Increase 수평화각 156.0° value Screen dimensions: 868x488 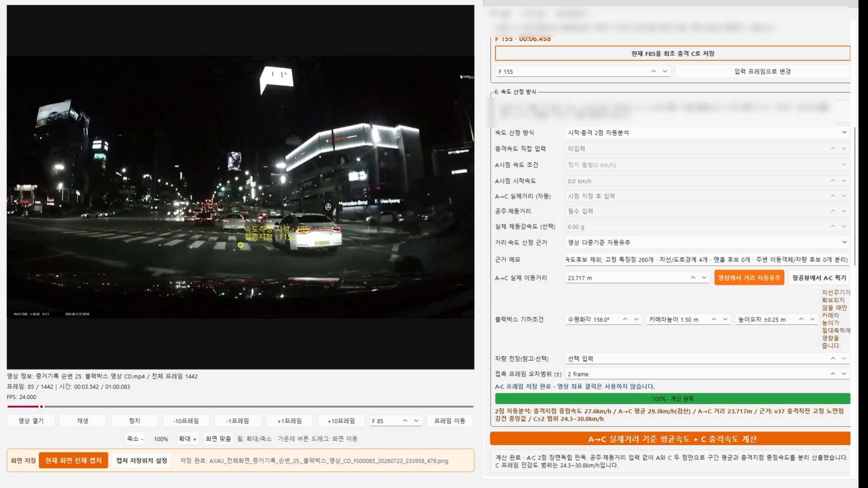pos(625,319)
